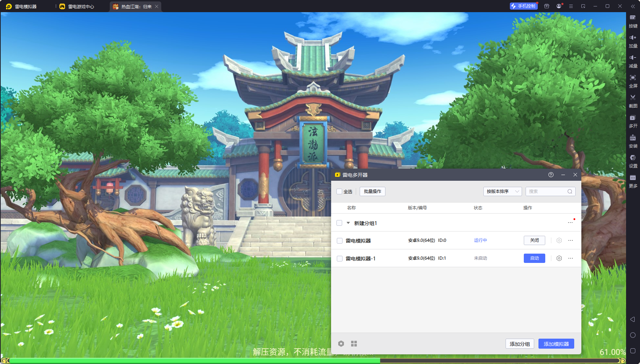Image resolution: width=640 pixels, height=364 pixels.
Task: Open emulator 设置 from the sidebar
Action: [633, 161]
